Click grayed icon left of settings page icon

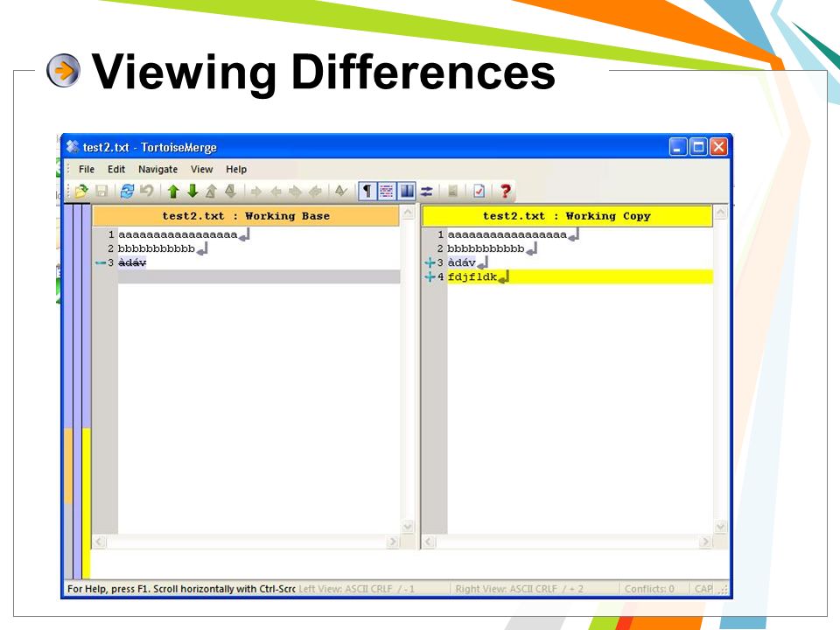(452, 192)
